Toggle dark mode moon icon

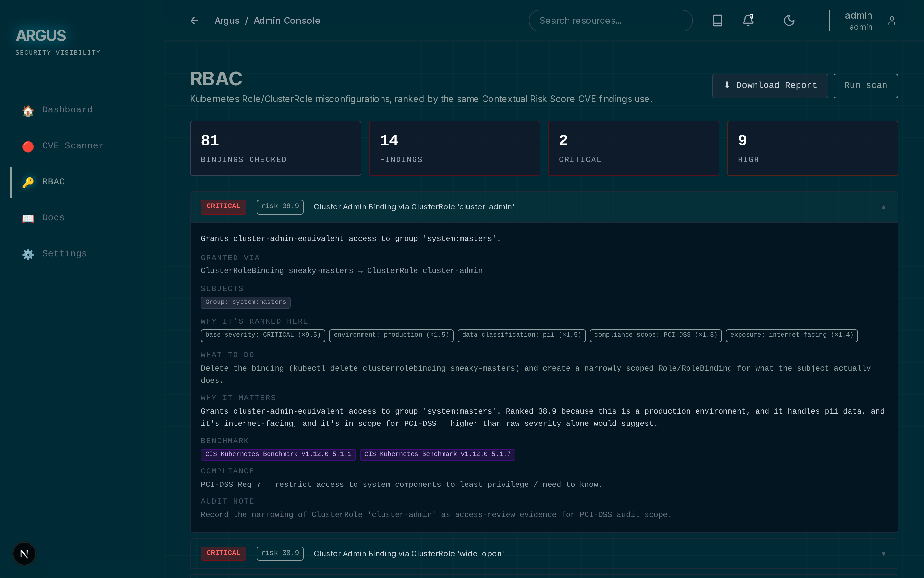pos(789,21)
